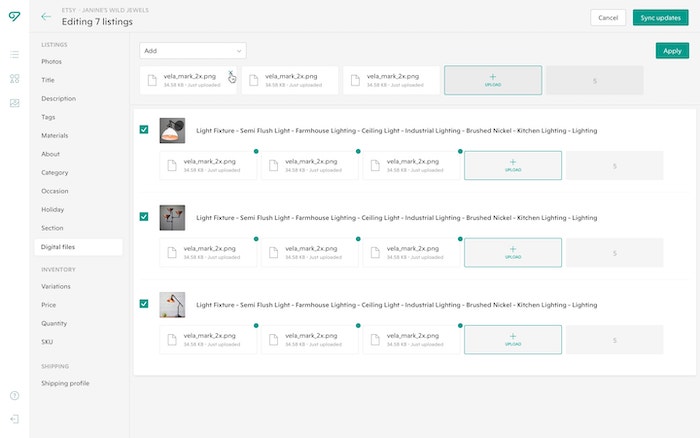Screen dimensions: 700x438
Task: Click empty slot 5 in first listing row
Action: (615, 166)
